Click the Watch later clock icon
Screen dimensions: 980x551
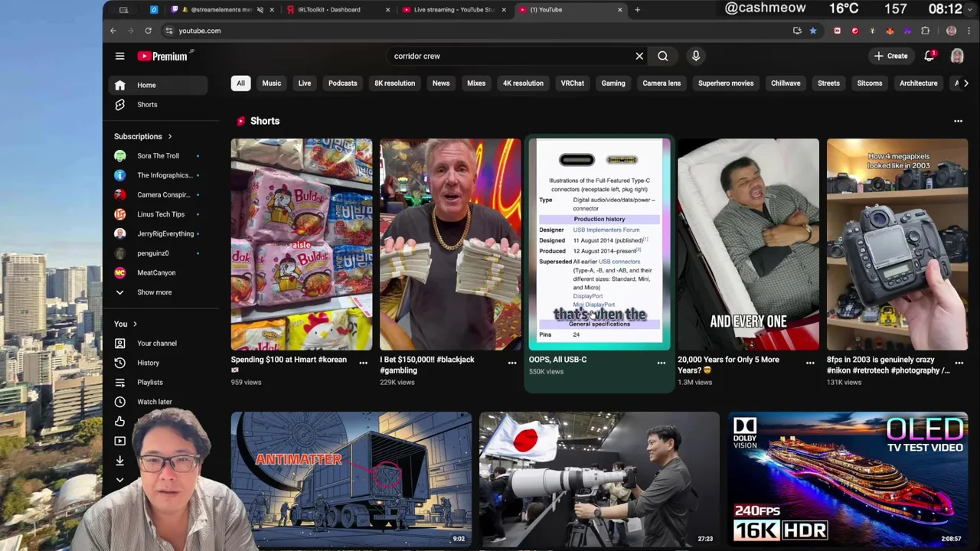point(120,402)
